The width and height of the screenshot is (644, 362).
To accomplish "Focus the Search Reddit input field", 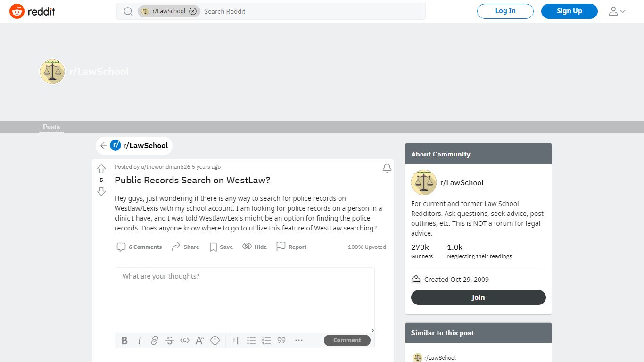I will 312,11.
